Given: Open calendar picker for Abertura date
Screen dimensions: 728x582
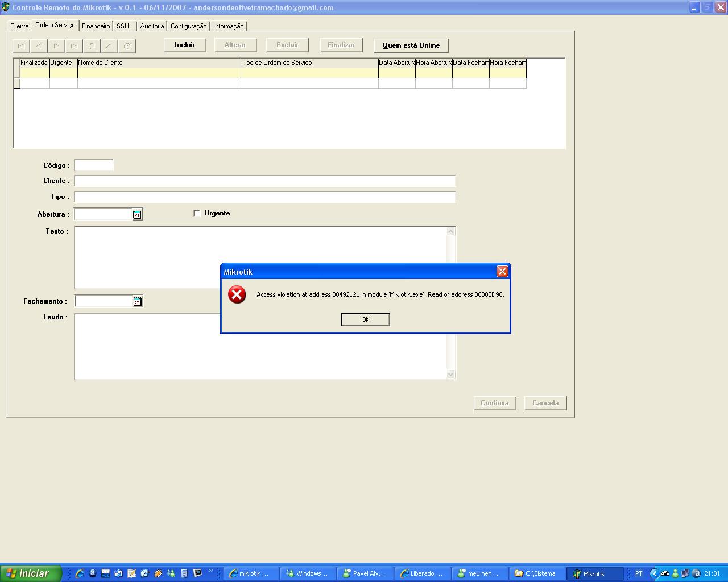Looking at the screenshot, I should tap(137, 214).
